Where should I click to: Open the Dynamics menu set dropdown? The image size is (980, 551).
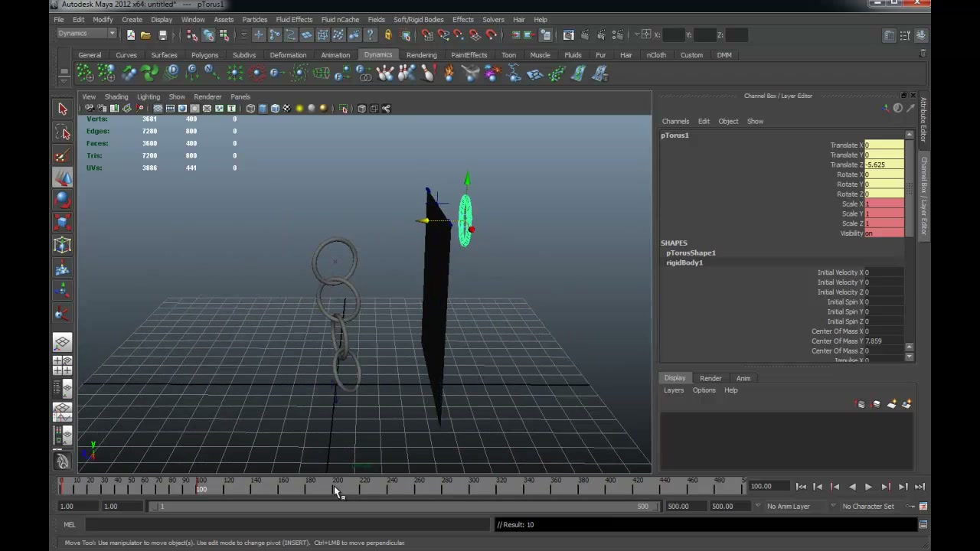coord(87,34)
